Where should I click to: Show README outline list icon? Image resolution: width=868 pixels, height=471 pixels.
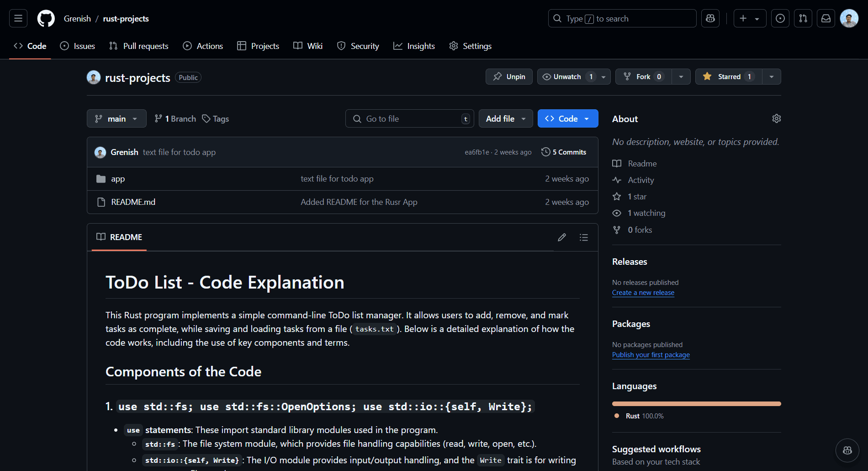tap(584, 237)
